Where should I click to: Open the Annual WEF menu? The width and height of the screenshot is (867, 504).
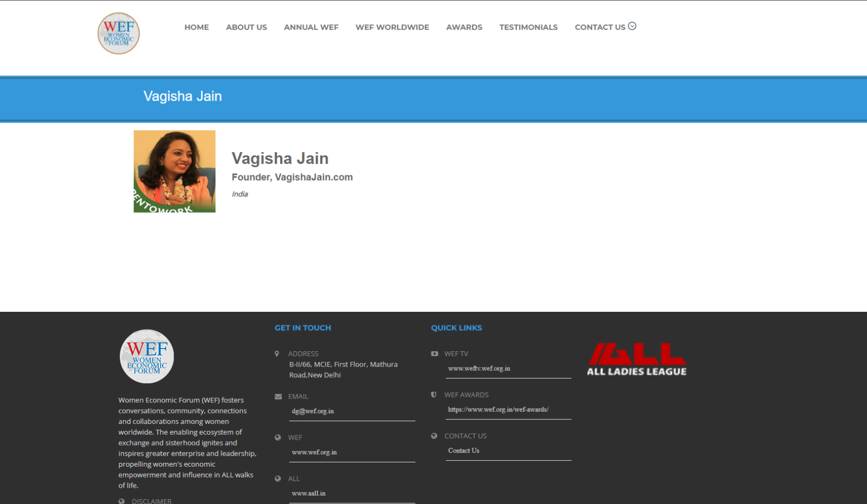point(311,27)
